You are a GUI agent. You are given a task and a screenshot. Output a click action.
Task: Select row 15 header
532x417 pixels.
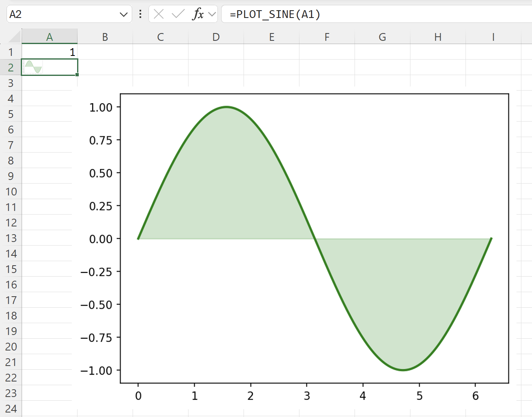pos(11,269)
